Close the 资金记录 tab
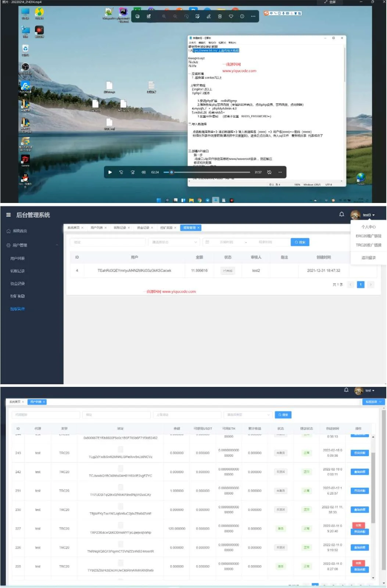This screenshot has height=588, width=387. pos(152,228)
